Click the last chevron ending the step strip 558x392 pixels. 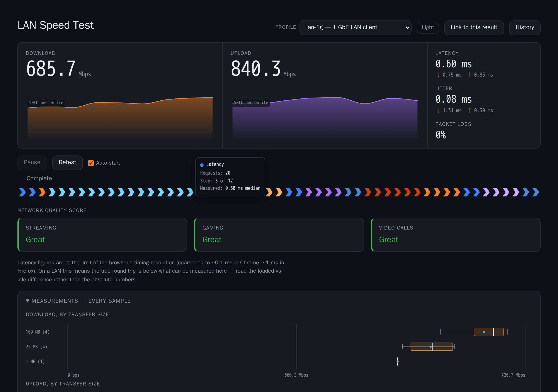[x=536, y=192]
